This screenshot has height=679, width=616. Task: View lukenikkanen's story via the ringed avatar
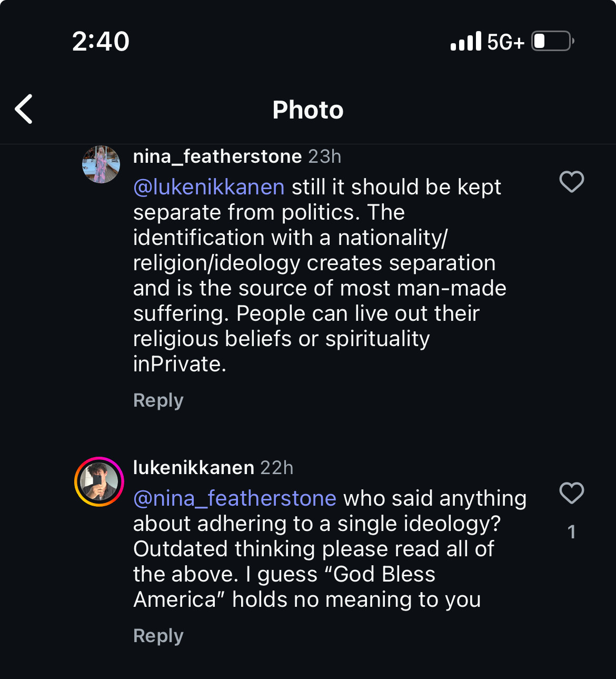coord(99,481)
